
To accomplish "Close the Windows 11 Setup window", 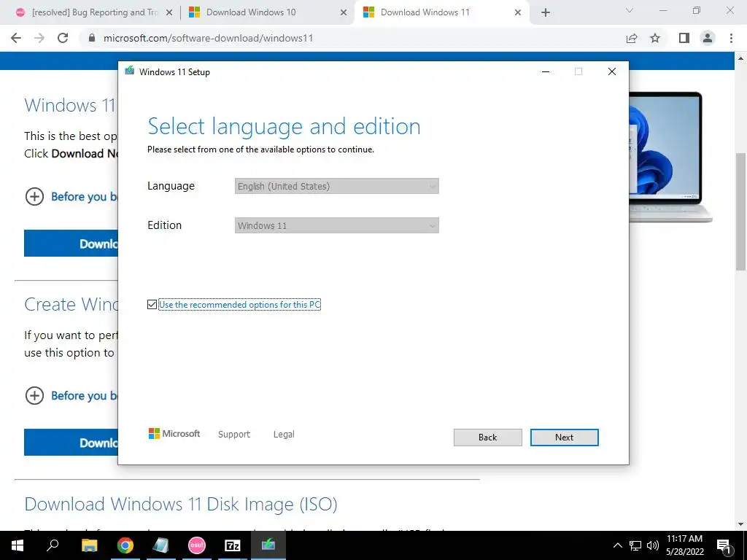I will pos(612,71).
